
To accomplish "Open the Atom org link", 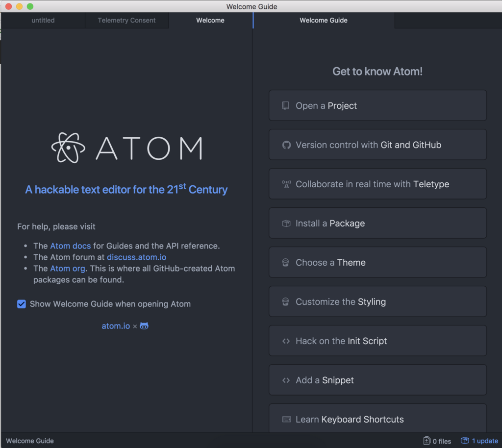I will pyautogui.click(x=68, y=269).
